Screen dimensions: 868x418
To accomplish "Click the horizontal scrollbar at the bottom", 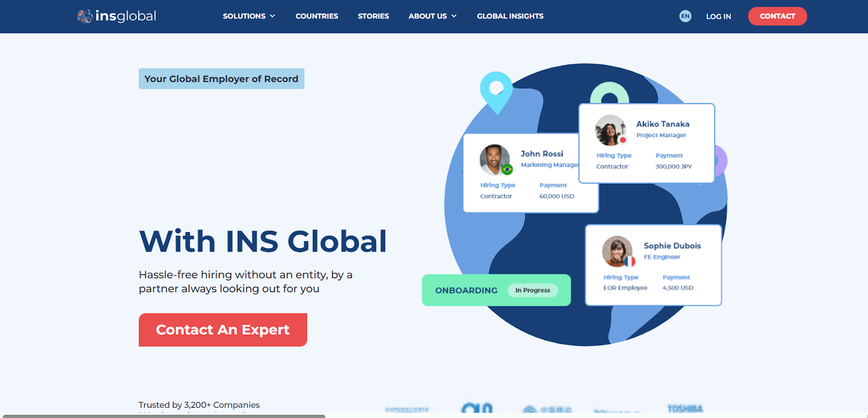I will 164,416.
